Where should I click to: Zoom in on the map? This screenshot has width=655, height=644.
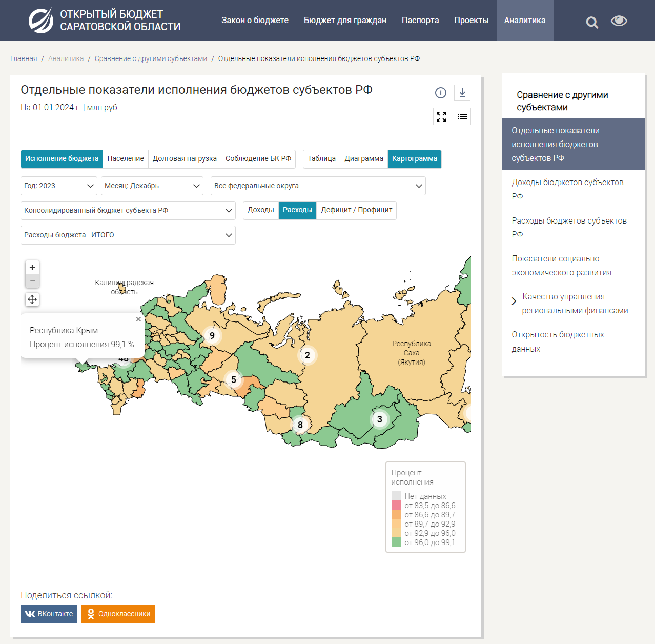pos(32,267)
